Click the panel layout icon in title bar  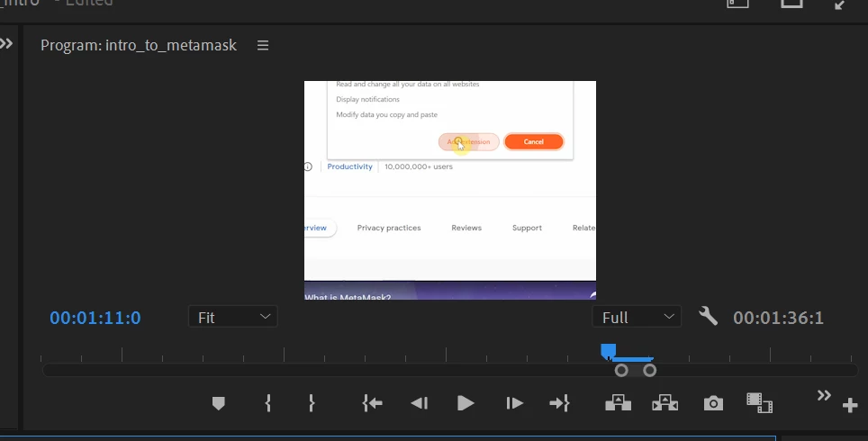pos(737,3)
